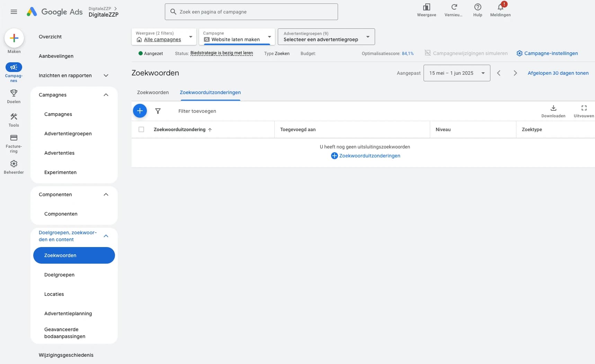Click the Zoekwoorduitzonderingen add link in empty table
The image size is (595, 364).
pos(366,156)
